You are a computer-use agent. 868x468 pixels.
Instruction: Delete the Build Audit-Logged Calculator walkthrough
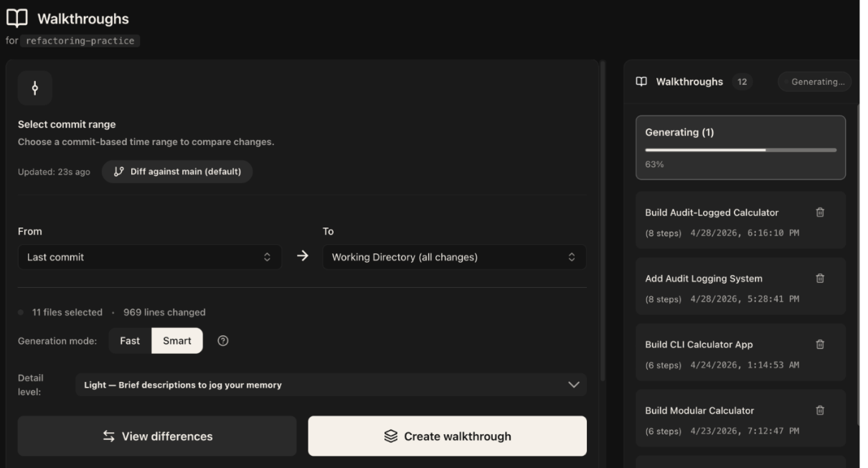tap(820, 212)
